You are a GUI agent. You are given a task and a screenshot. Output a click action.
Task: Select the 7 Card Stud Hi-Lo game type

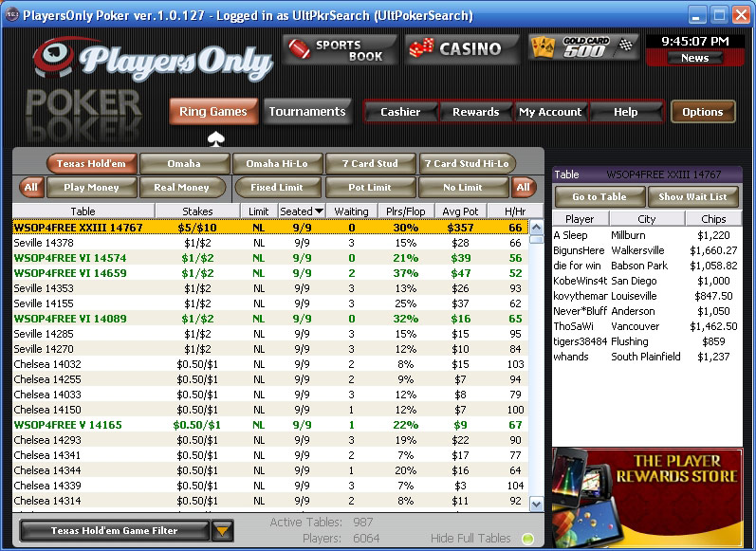point(467,163)
